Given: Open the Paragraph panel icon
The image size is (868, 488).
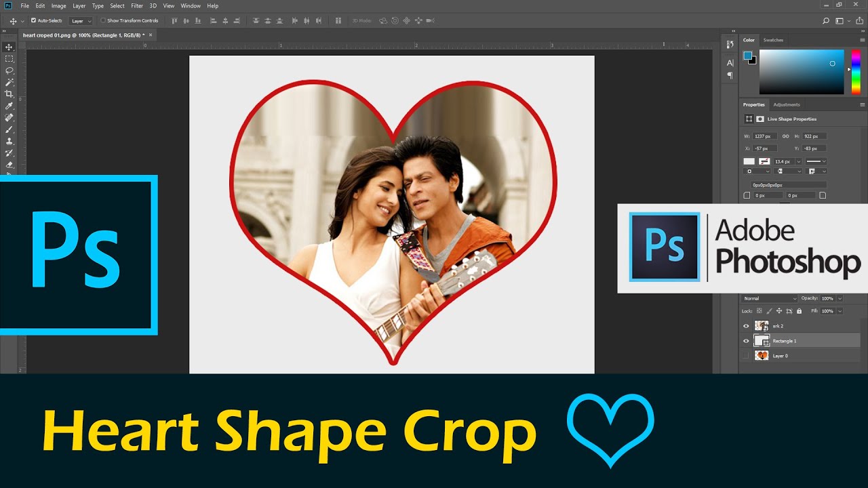Looking at the screenshot, I should tap(730, 75).
